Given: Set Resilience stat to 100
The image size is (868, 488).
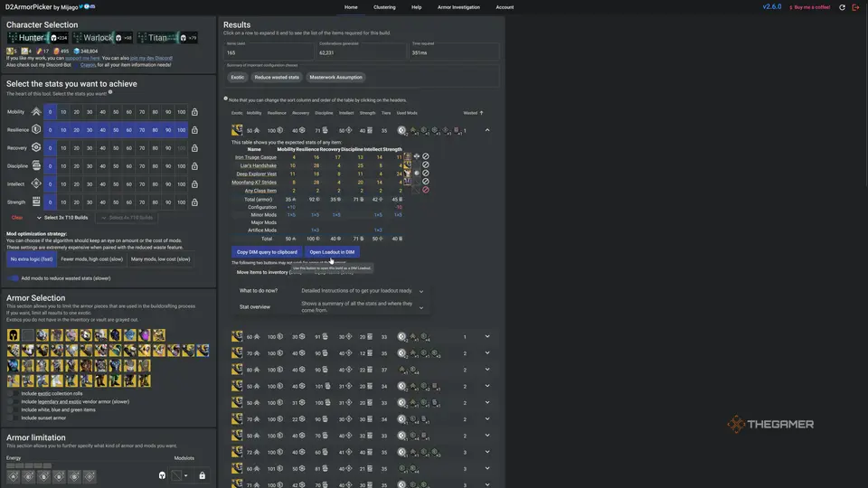Looking at the screenshot, I should click(x=181, y=130).
